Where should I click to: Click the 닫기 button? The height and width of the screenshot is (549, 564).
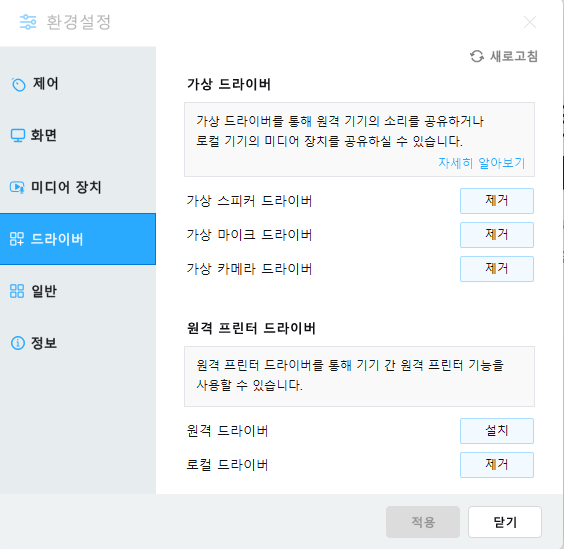tap(505, 522)
